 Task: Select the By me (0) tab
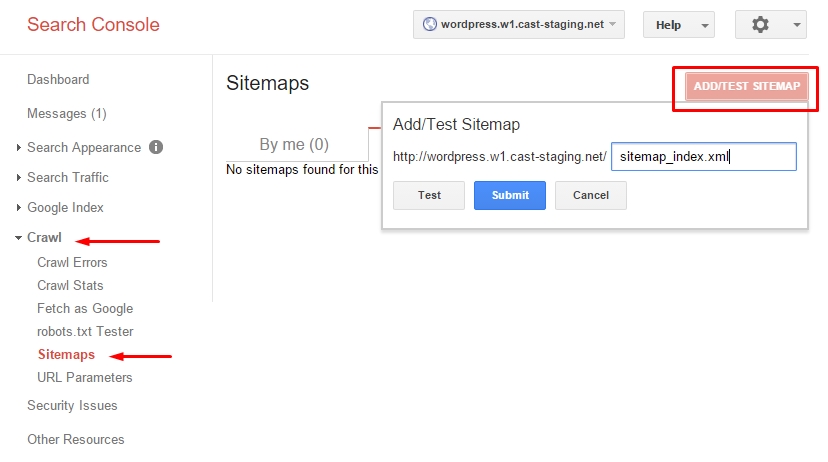pos(294,144)
